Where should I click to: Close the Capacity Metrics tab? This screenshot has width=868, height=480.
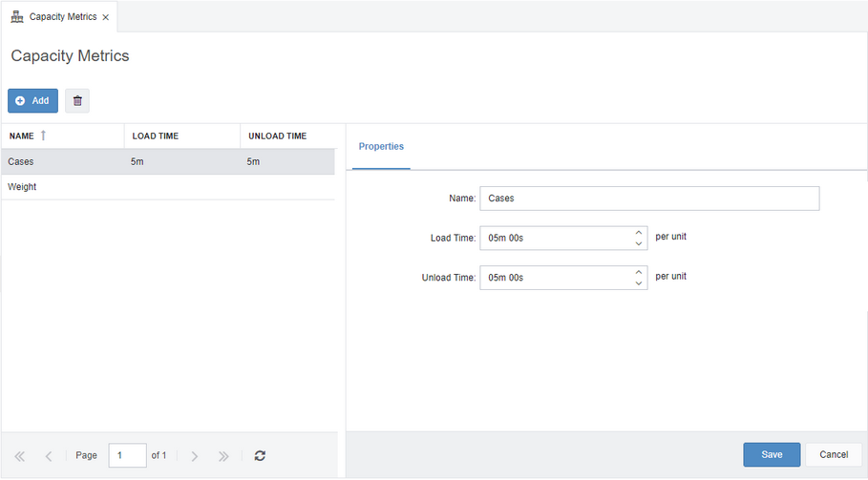(x=106, y=18)
